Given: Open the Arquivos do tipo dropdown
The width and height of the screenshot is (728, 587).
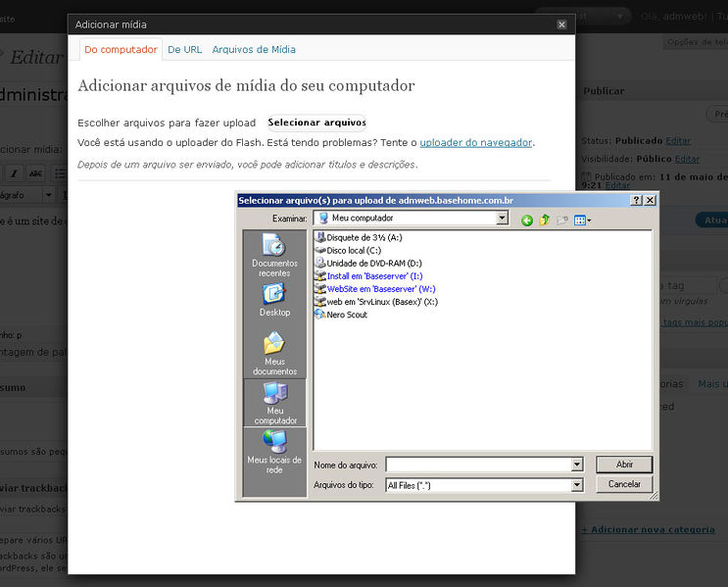Looking at the screenshot, I should point(576,485).
